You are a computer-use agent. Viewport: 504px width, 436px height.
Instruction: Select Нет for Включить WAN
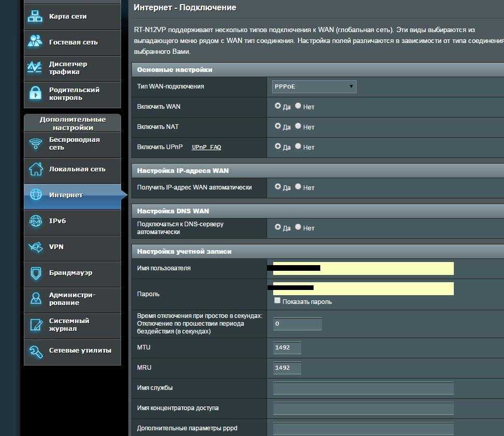click(x=298, y=106)
